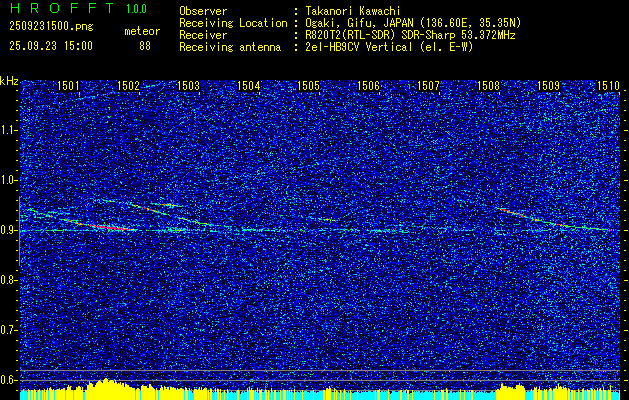The width and height of the screenshot is (629, 400).
Task: Click the 1508 time marker
Action: [488, 86]
